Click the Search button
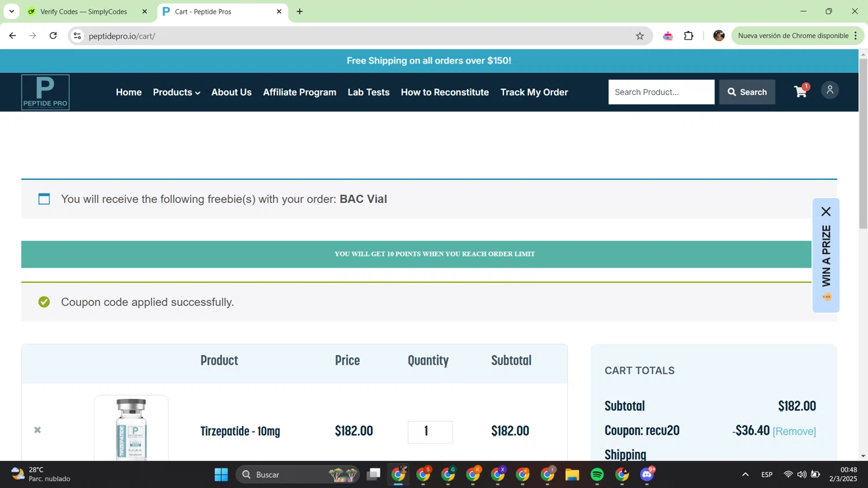The image size is (868, 488). click(747, 92)
